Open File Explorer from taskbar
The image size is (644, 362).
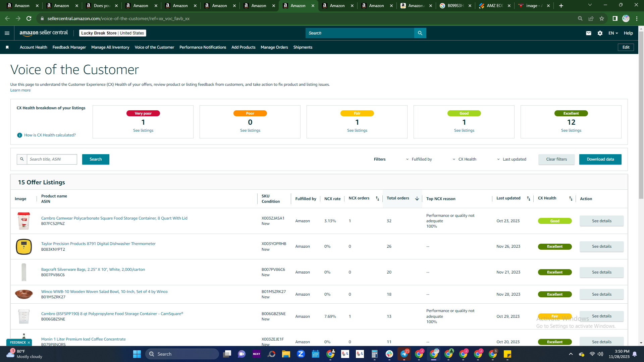click(x=286, y=354)
